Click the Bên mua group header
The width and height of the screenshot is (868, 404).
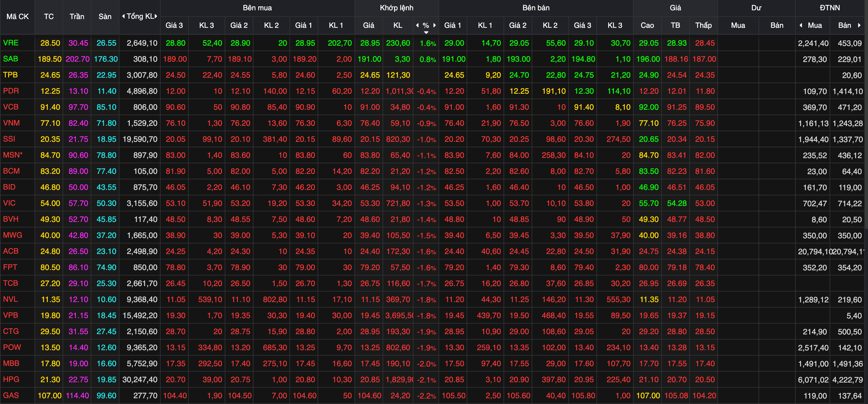257,8
